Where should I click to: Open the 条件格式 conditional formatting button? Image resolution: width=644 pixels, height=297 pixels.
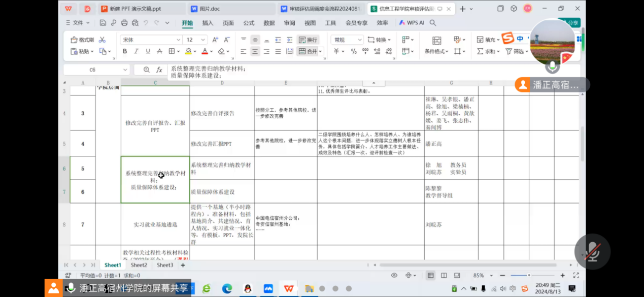pos(436,46)
